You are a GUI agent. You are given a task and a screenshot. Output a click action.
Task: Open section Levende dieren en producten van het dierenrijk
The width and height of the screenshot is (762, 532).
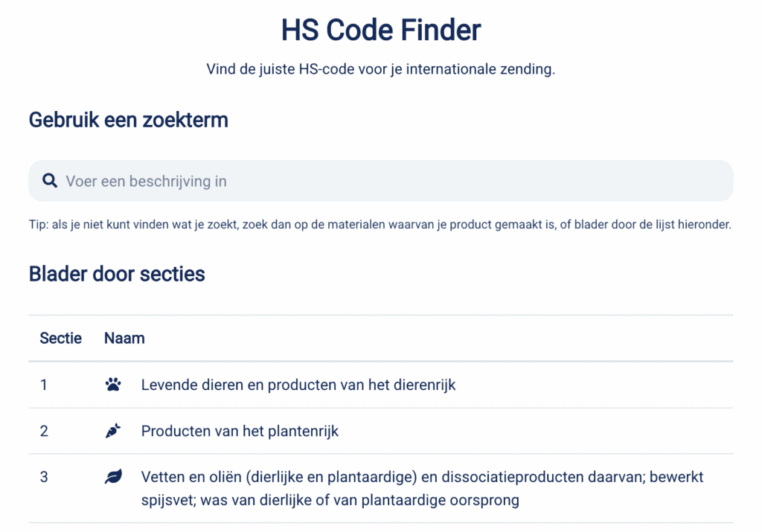(x=298, y=384)
